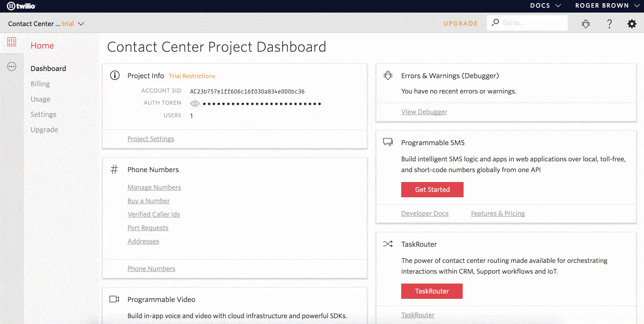This screenshot has height=324, width=644.
Task: Open the Manage Numbers link
Action: (154, 187)
